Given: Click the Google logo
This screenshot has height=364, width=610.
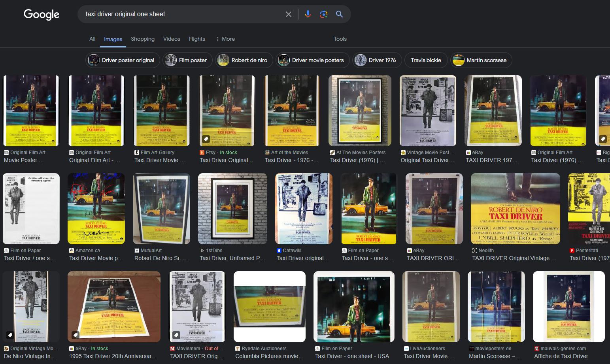Looking at the screenshot, I should pyautogui.click(x=42, y=15).
